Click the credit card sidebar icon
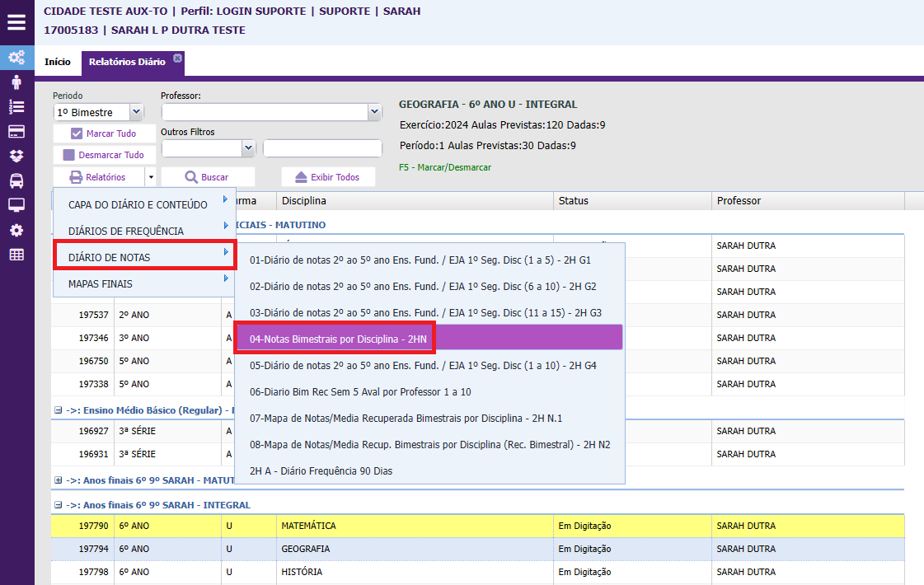The width and height of the screenshot is (924, 585). pos(16,132)
